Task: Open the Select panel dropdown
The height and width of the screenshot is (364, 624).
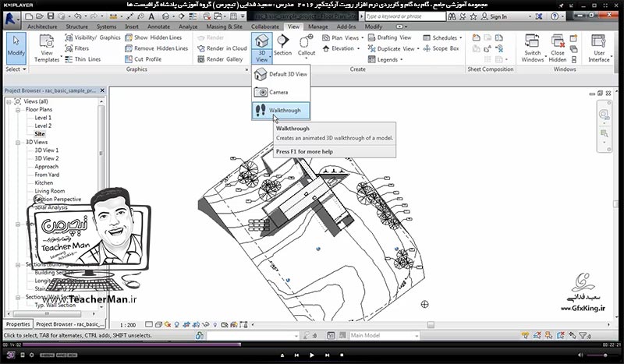Action: tap(16, 69)
